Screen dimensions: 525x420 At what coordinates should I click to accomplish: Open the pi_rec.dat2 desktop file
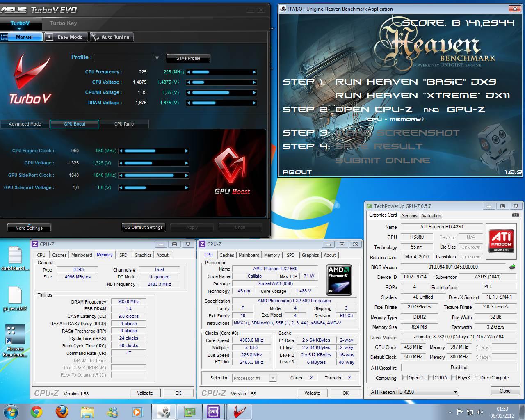pos(15,299)
